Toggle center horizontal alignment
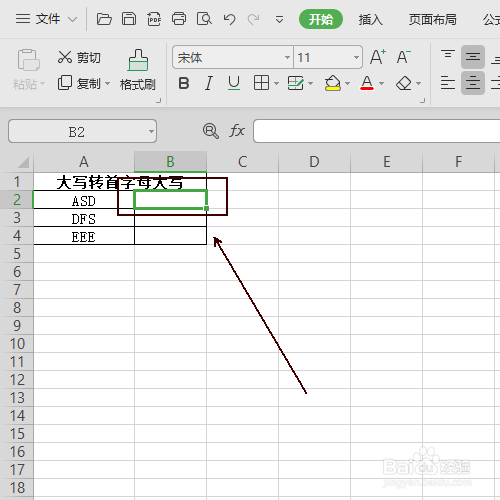This screenshot has height=500, width=500. click(473, 83)
